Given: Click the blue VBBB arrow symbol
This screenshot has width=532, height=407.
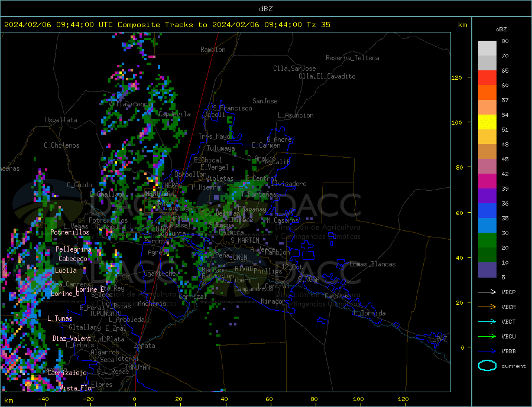Looking at the screenshot, I should [x=487, y=351].
